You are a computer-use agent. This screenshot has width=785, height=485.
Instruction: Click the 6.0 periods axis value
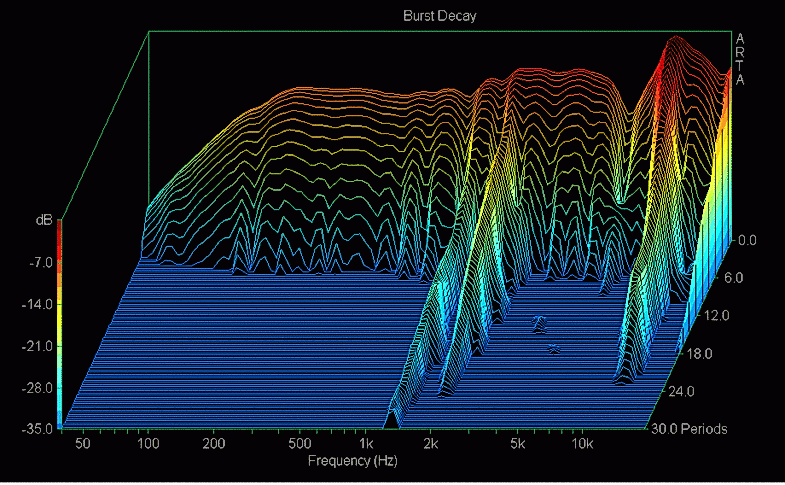[x=733, y=278]
